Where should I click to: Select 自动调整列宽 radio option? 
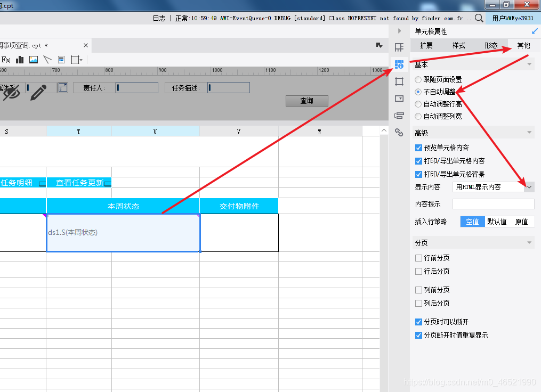418,117
